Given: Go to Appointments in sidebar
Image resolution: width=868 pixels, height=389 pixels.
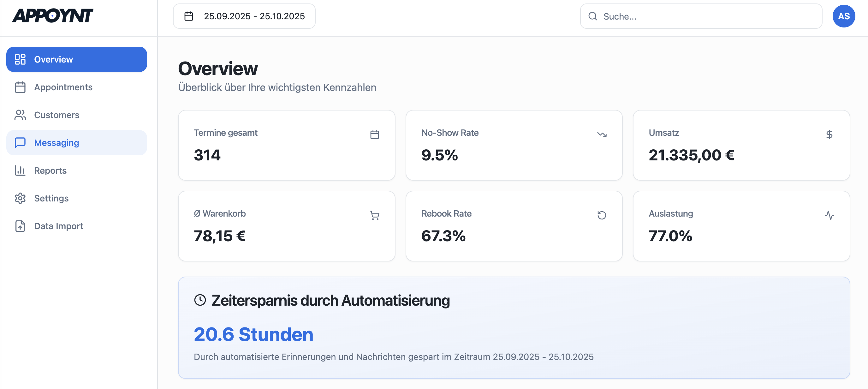Looking at the screenshot, I should coord(63,87).
